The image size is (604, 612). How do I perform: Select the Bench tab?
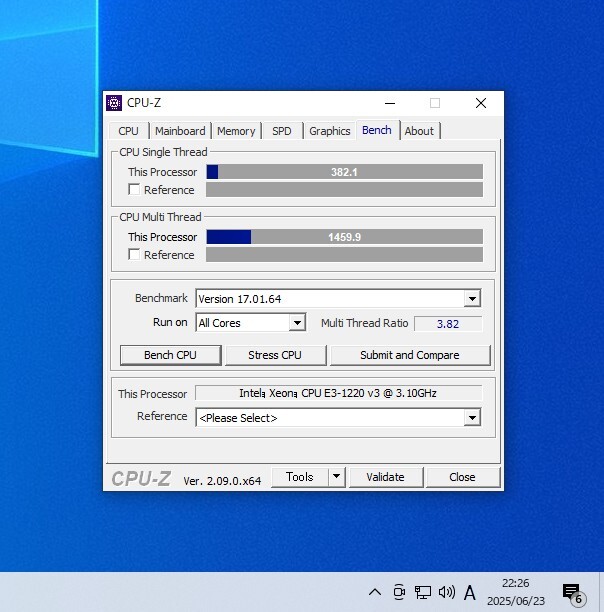point(377,130)
